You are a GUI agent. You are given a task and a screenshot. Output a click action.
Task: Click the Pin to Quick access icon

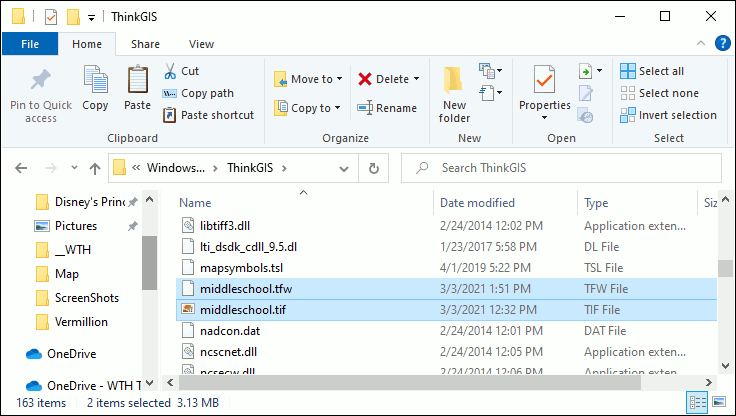point(41,81)
